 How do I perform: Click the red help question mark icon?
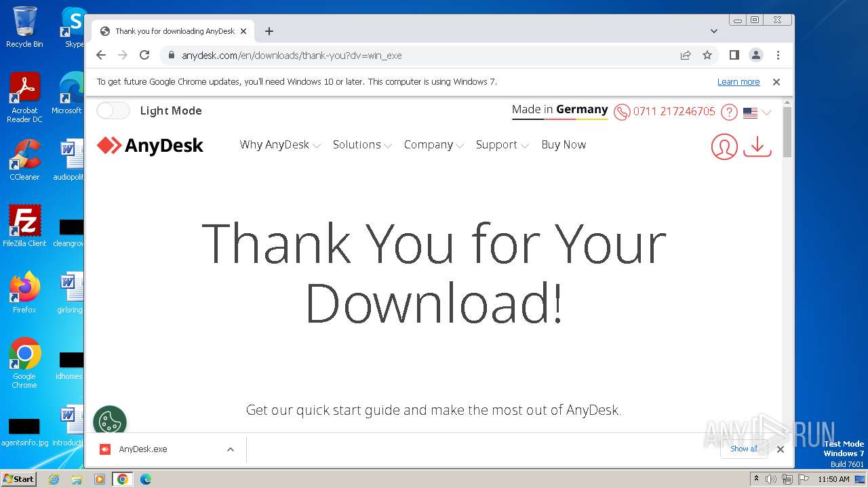tap(729, 112)
